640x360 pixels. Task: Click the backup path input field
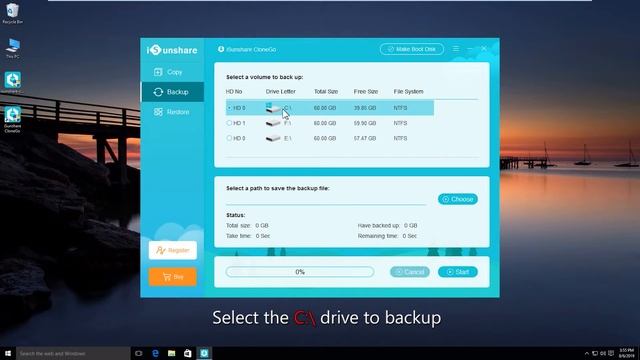pos(326,199)
